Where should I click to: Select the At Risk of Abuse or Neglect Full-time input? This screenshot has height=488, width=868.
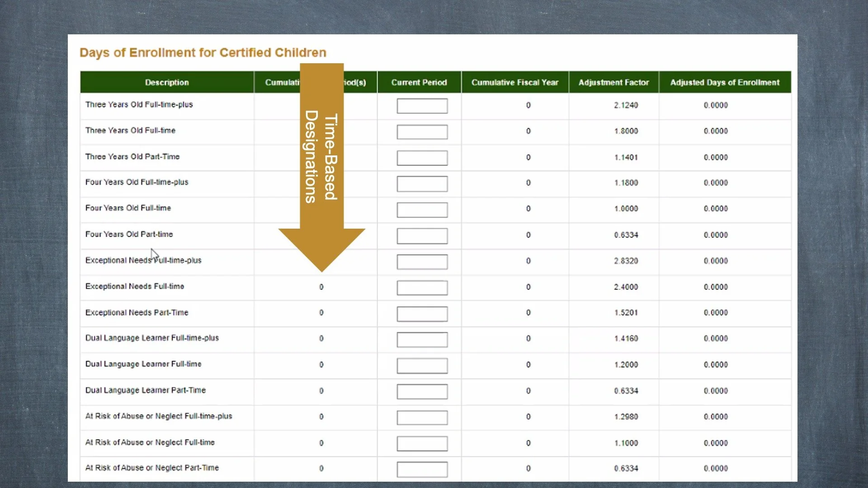(x=421, y=443)
